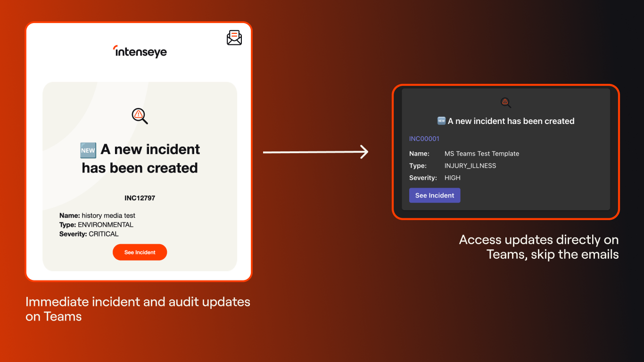The width and height of the screenshot is (644, 362).
Task: Click the NEW badge icon in Teams heading
Action: click(x=441, y=121)
